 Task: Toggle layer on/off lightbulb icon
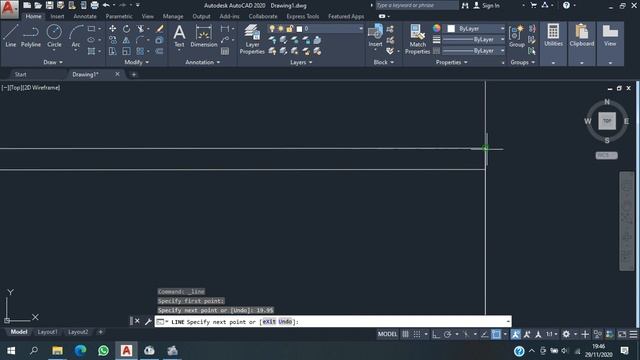click(272, 29)
